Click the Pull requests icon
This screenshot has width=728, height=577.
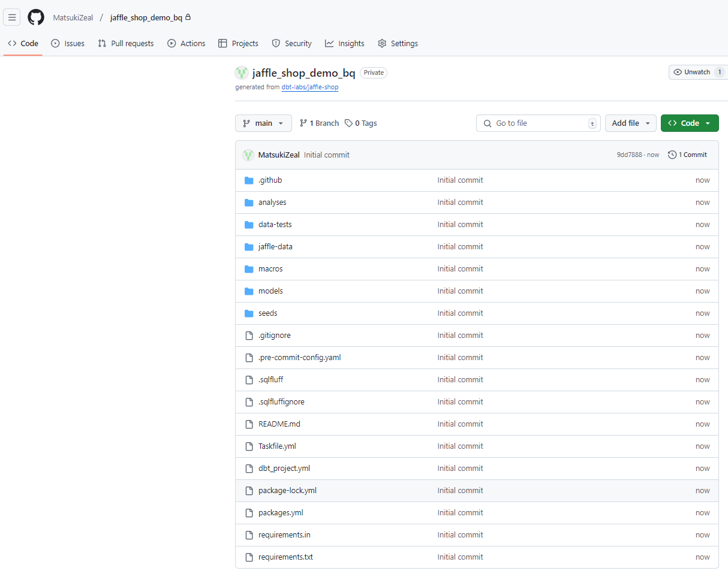coord(104,43)
